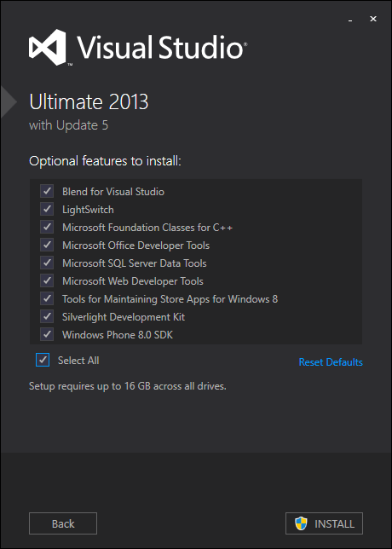Screen dimensions: 392x549
Task: Click the 'Ultimate 2013' heading
Action: point(89,102)
